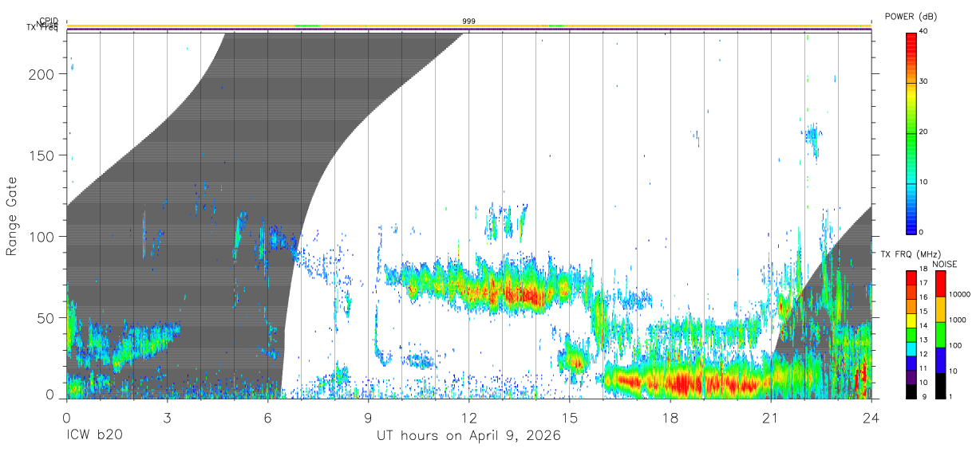This screenshot has height=452, width=980.
Task: Click x-axis tick label "9"
Action: 368,417
